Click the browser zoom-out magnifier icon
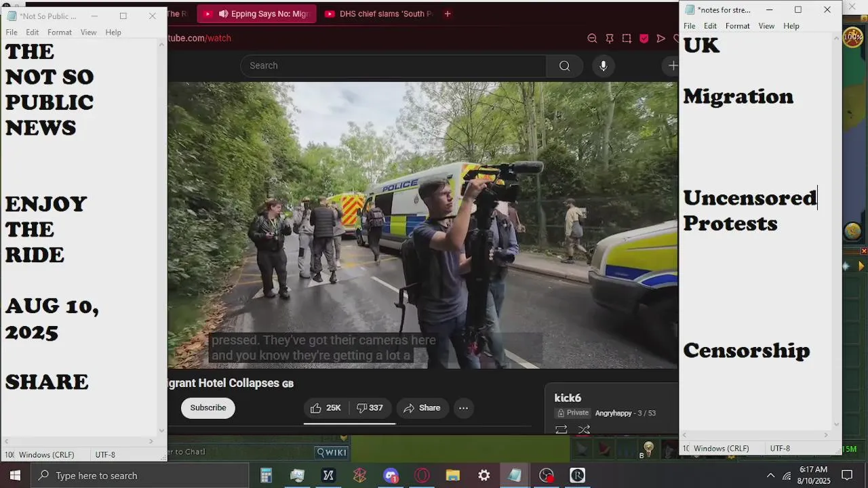 [x=592, y=39]
